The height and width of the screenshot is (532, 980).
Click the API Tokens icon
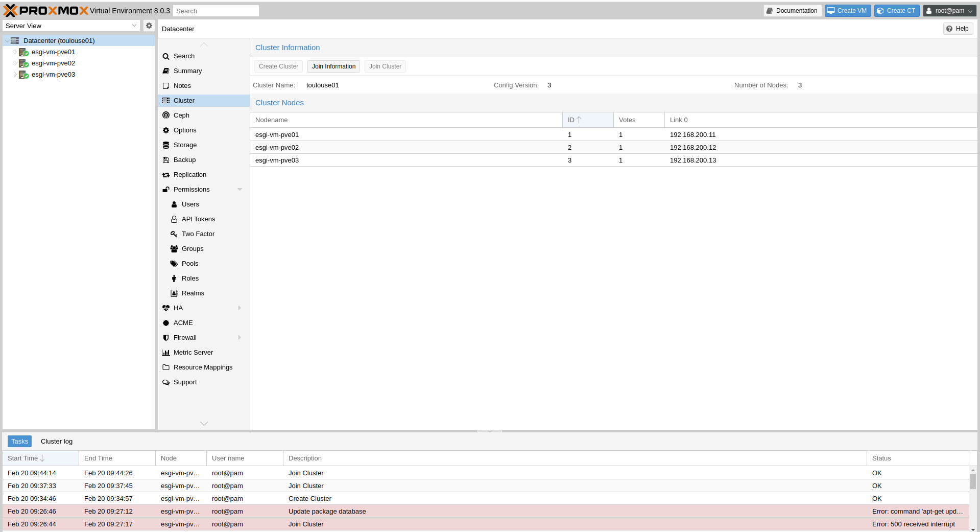coord(174,219)
